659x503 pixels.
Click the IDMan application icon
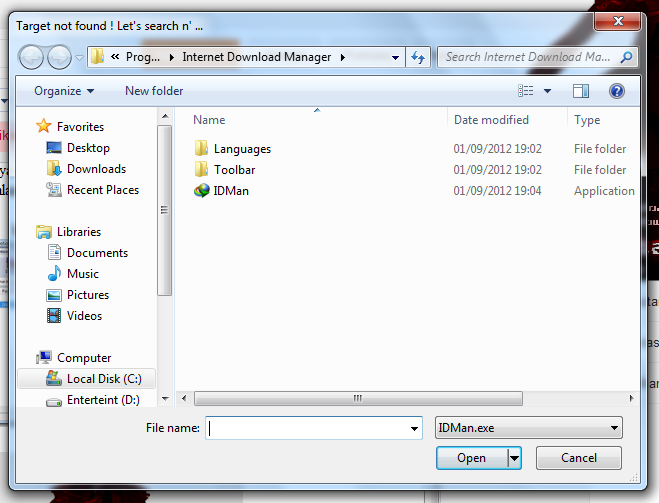[x=202, y=190]
